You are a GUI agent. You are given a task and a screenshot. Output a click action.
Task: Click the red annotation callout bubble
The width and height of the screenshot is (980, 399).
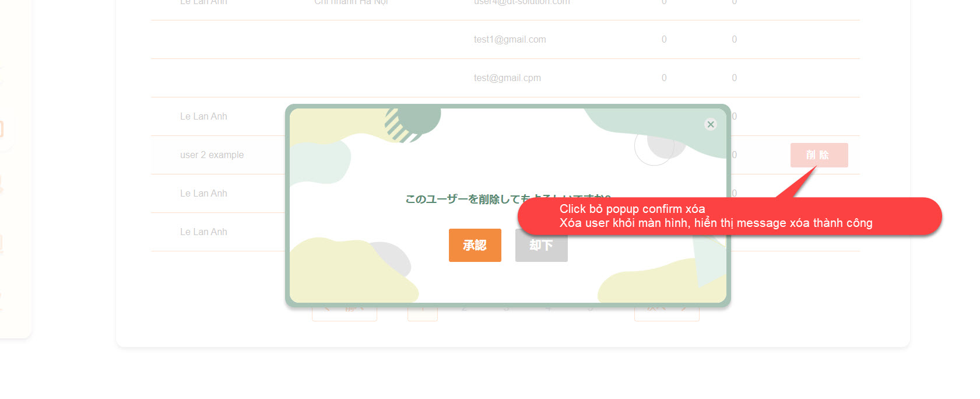(x=729, y=216)
